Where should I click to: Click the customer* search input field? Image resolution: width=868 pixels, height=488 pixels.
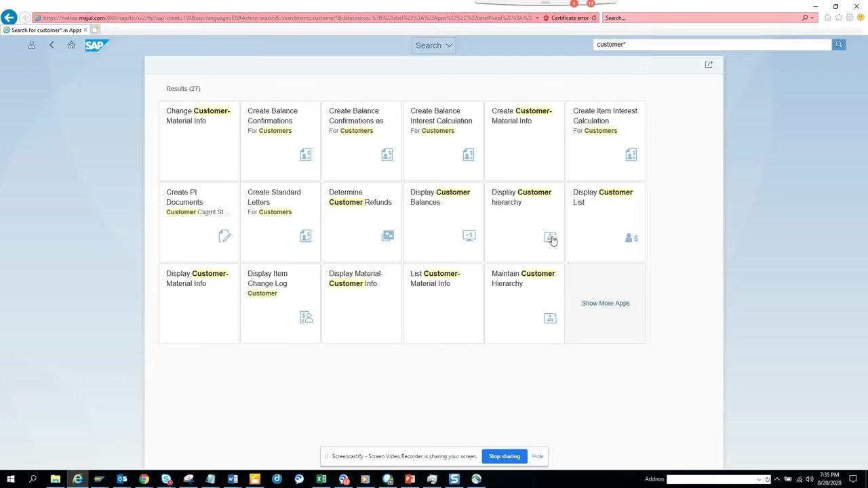712,45
